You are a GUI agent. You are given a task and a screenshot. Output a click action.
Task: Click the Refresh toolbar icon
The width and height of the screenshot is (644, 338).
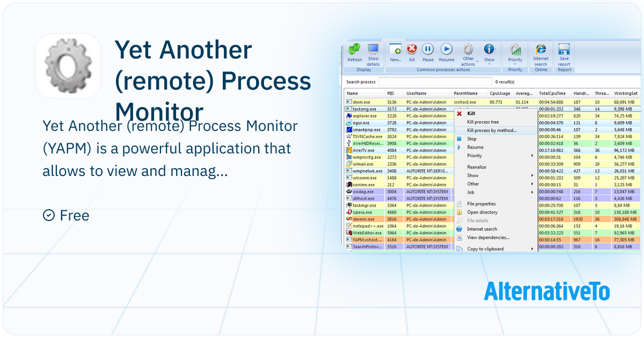(354, 49)
